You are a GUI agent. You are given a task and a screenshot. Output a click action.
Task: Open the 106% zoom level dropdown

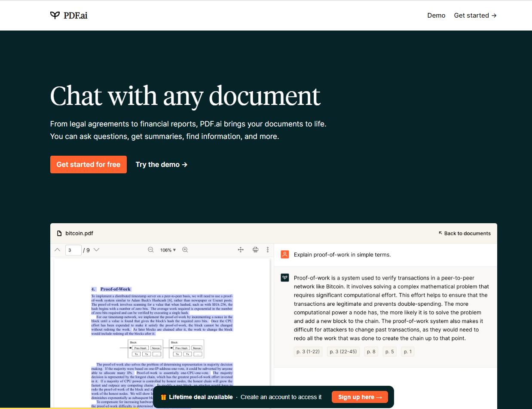(168, 249)
